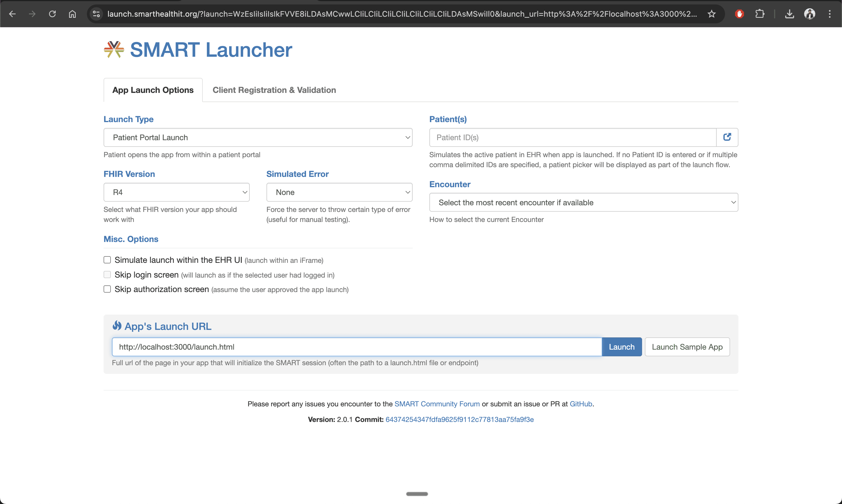Enable Skip authorization screen
This screenshot has width=842, height=504.
coord(107,289)
